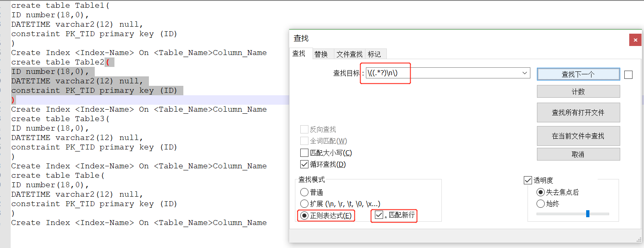Image resolution: width=644 pixels, height=248 pixels.
Task: Toggle the 透明度 checkbox
Action: pos(528,180)
